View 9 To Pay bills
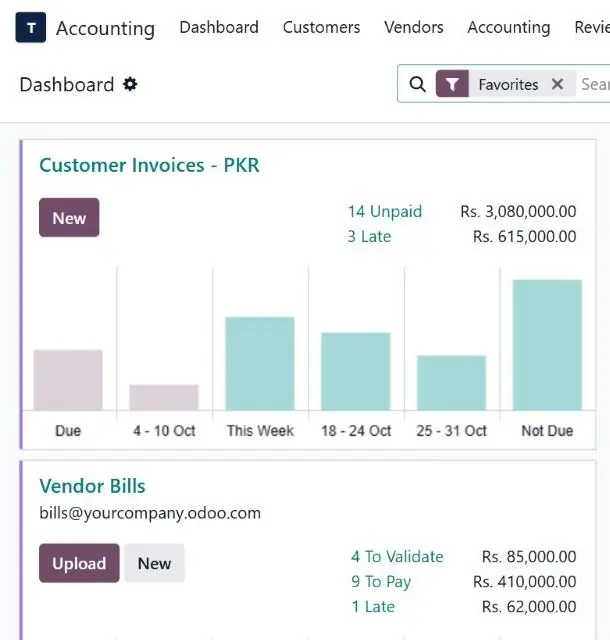 click(x=381, y=582)
